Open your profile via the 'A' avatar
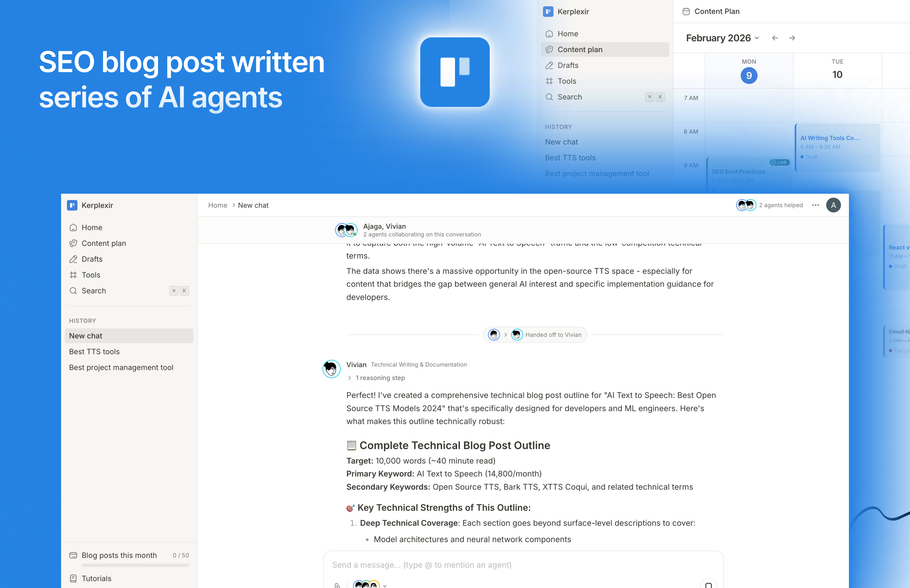 [x=834, y=205]
